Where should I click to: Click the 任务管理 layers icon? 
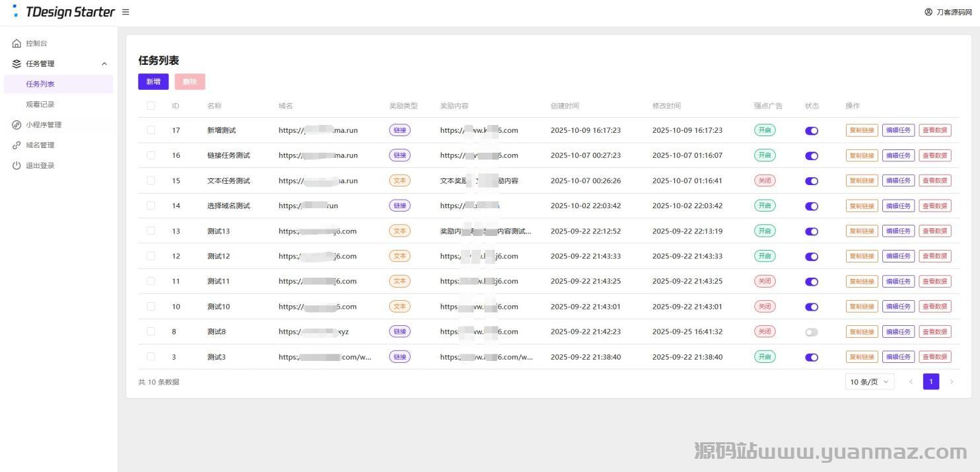pyautogui.click(x=17, y=64)
